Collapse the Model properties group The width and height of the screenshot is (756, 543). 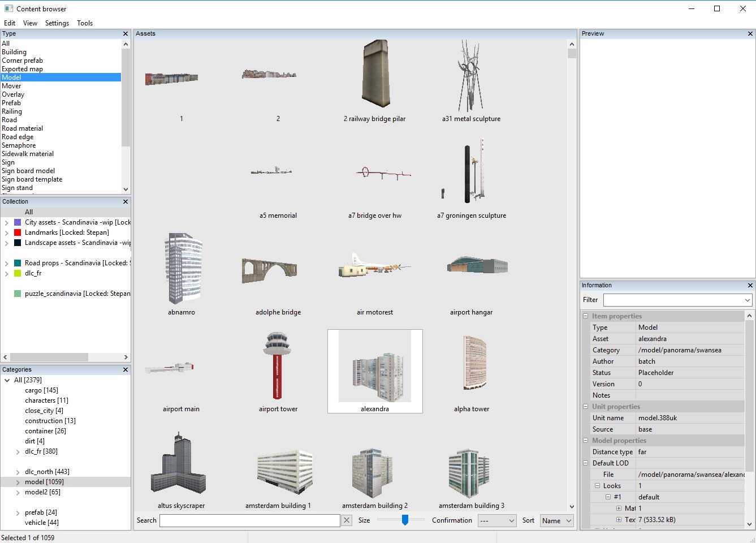click(x=586, y=441)
